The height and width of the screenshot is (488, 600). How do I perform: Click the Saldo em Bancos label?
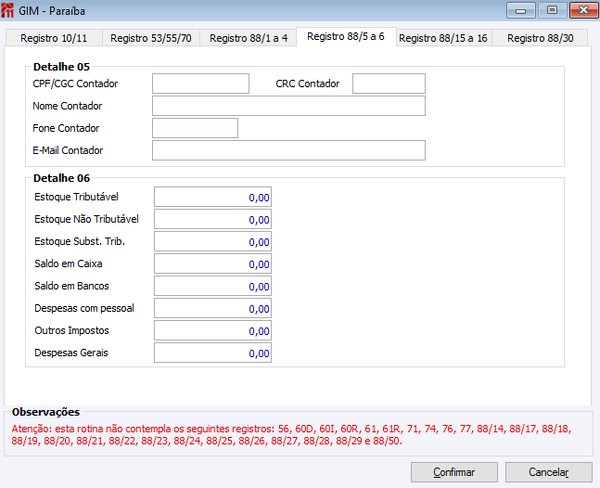[x=72, y=286]
